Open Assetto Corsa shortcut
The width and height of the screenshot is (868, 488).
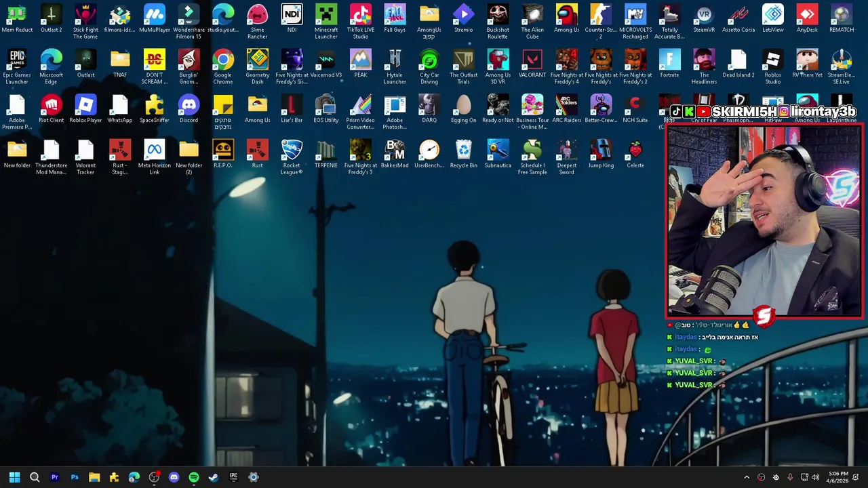click(x=738, y=19)
